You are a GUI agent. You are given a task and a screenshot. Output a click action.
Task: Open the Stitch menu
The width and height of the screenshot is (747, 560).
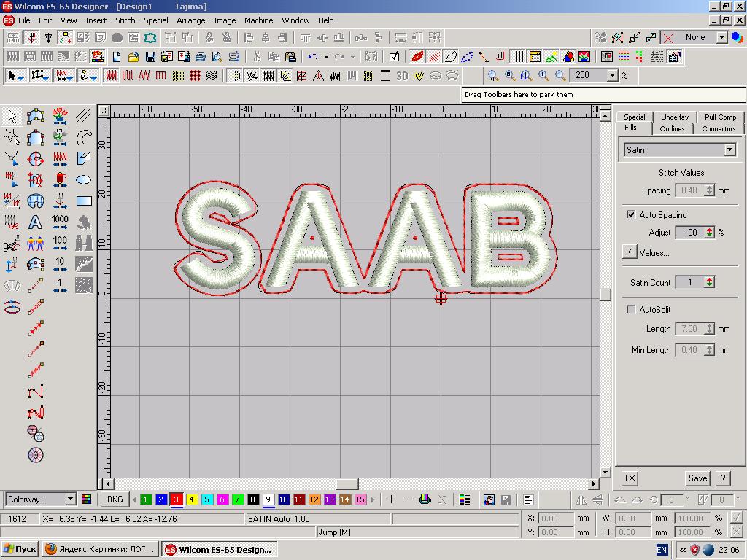coord(125,20)
